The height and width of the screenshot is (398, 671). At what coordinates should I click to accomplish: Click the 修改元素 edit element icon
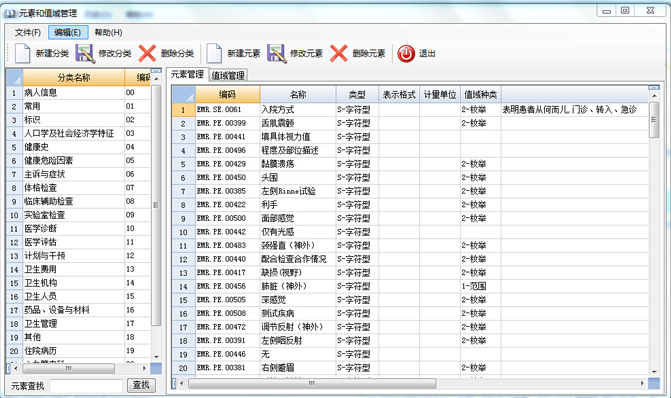[276, 53]
